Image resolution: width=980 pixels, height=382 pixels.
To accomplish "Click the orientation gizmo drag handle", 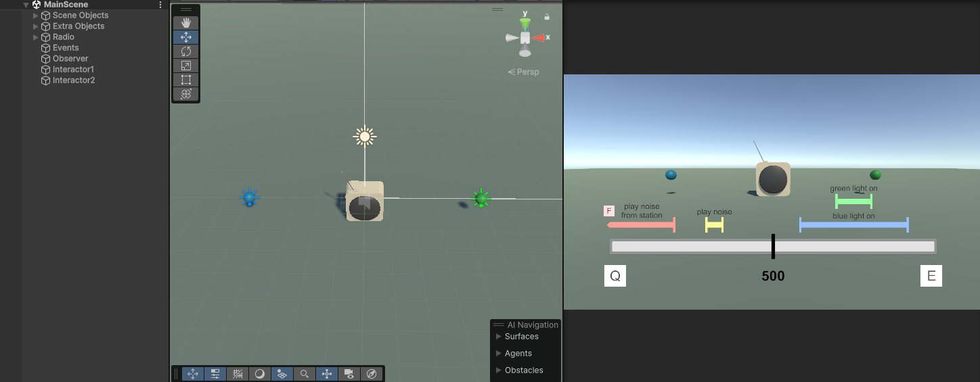I will tap(497, 9).
